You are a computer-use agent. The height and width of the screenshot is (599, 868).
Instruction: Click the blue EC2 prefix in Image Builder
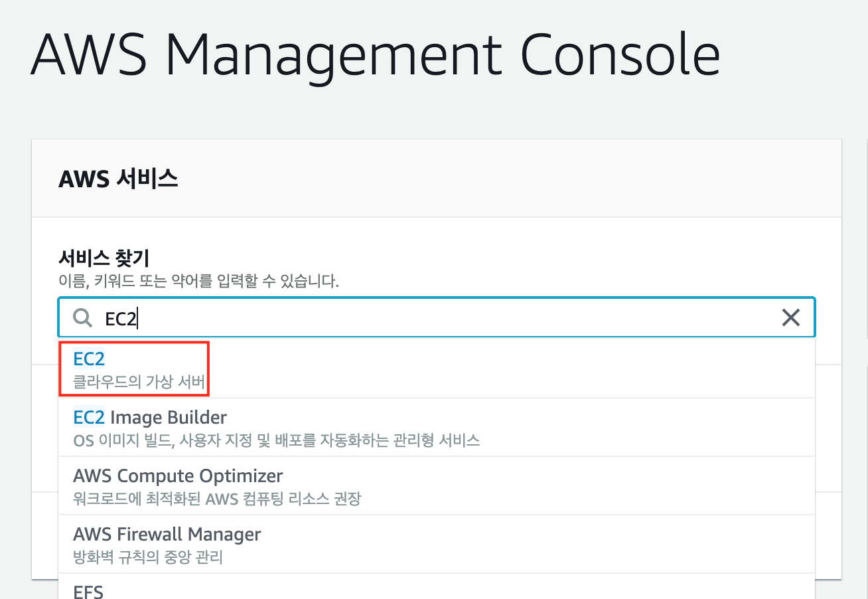point(89,418)
